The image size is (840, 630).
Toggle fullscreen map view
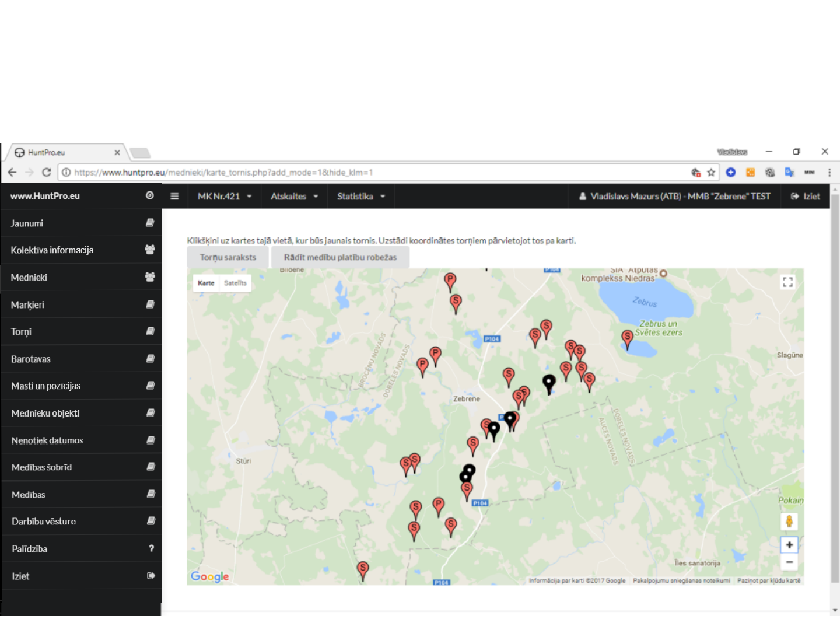(787, 282)
